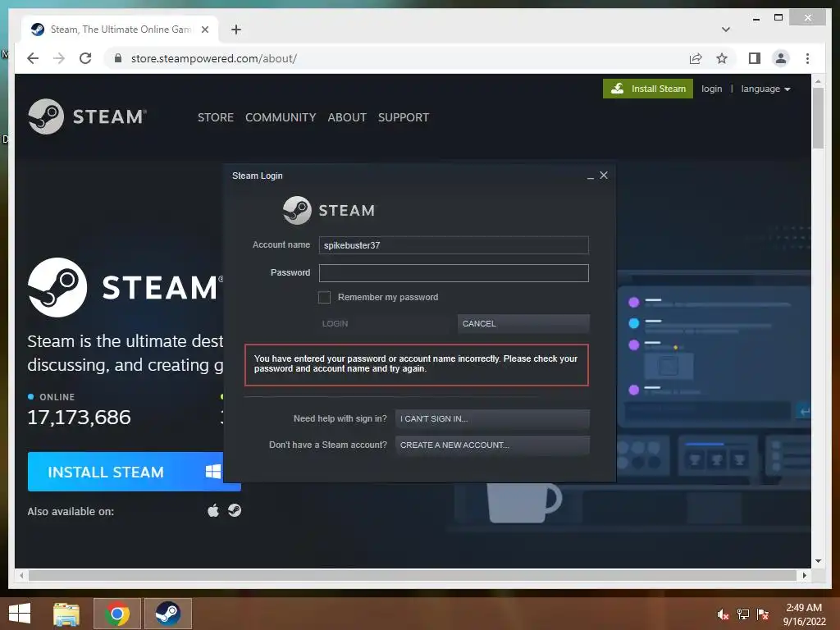The width and height of the screenshot is (840, 630).
Task: Select the Steam browser tab
Action: pyautogui.click(x=120, y=30)
